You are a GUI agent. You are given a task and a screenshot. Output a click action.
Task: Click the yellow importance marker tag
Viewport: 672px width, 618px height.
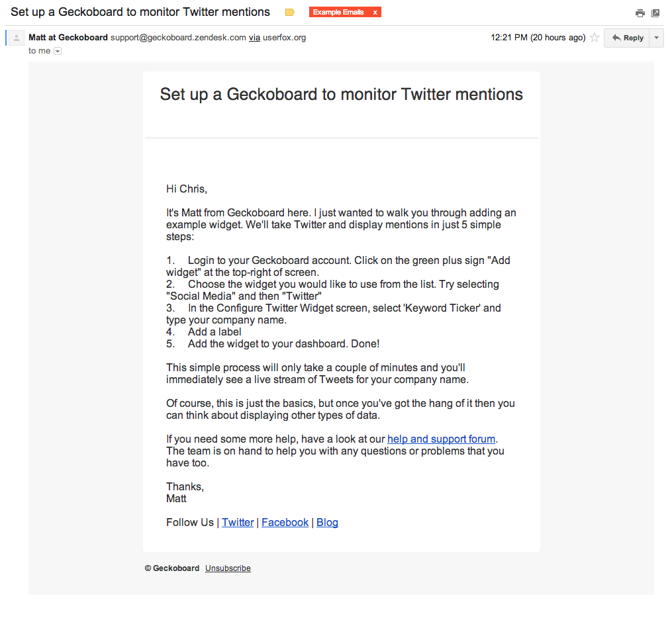[290, 13]
